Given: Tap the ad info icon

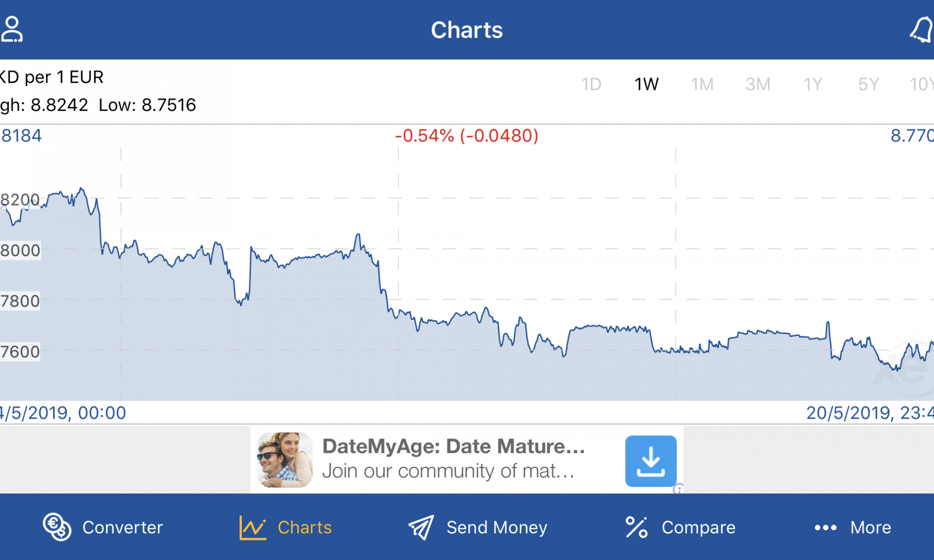Looking at the screenshot, I should (x=679, y=489).
